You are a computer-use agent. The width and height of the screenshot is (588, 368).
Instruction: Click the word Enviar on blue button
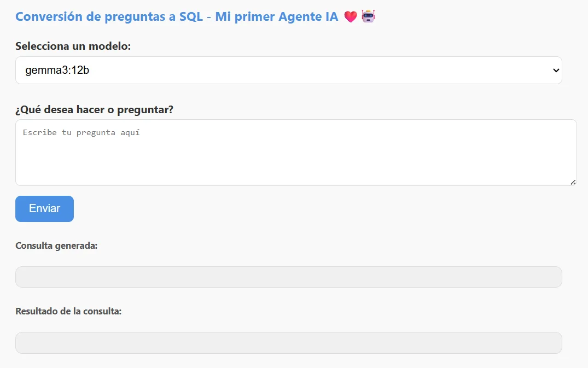pyautogui.click(x=45, y=209)
